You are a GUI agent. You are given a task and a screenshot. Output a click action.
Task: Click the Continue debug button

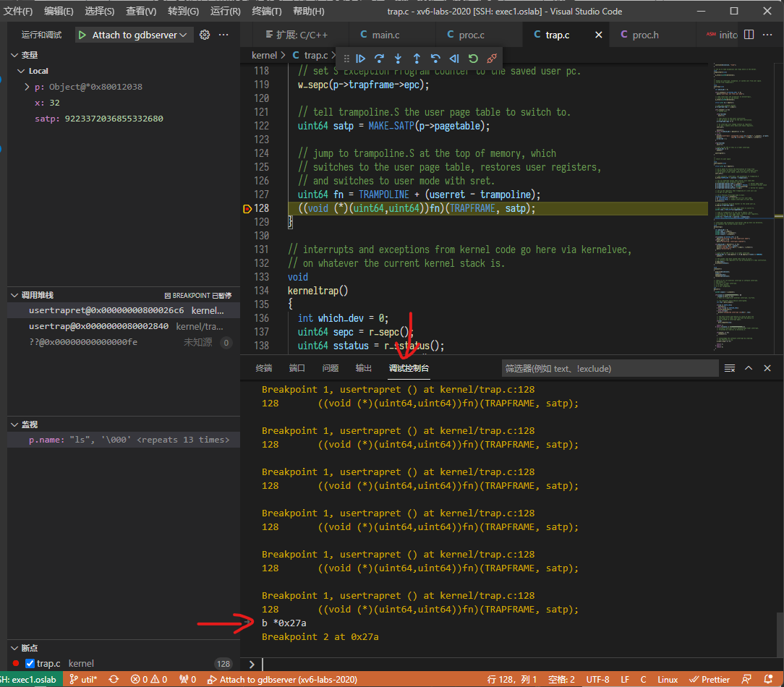pos(360,59)
